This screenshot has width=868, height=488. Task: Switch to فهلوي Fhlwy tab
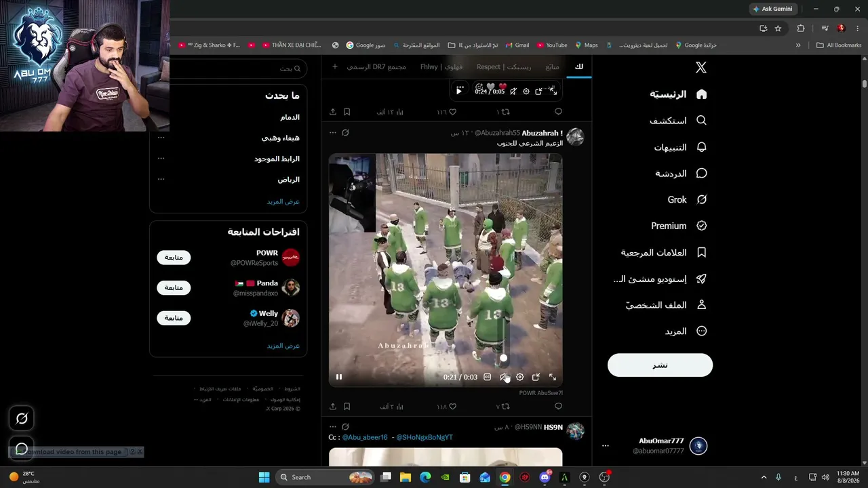tap(441, 66)
